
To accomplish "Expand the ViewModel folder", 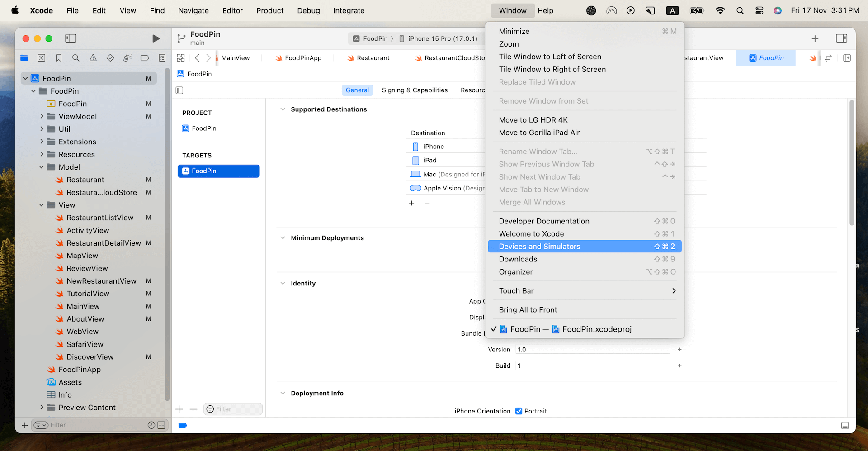I will tap(42, 117).
